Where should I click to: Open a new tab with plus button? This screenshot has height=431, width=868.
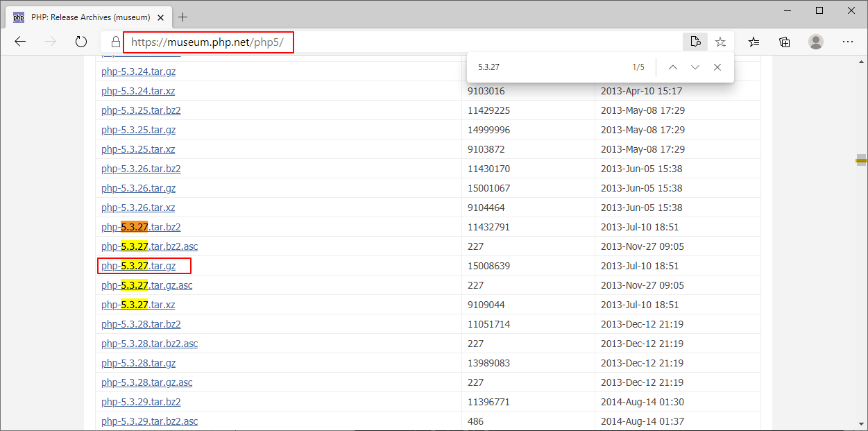point(183,17)
